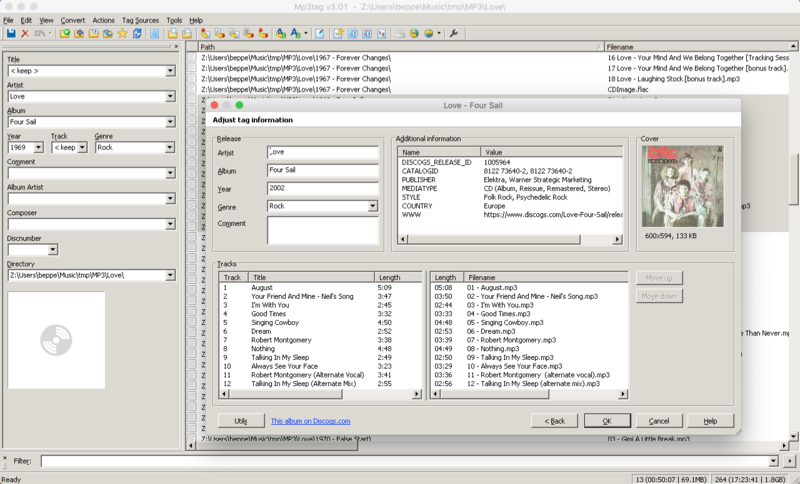Expand the Title field dropdown in tag panel
Viewport: 800px width, 484px height.
point(170,71)
